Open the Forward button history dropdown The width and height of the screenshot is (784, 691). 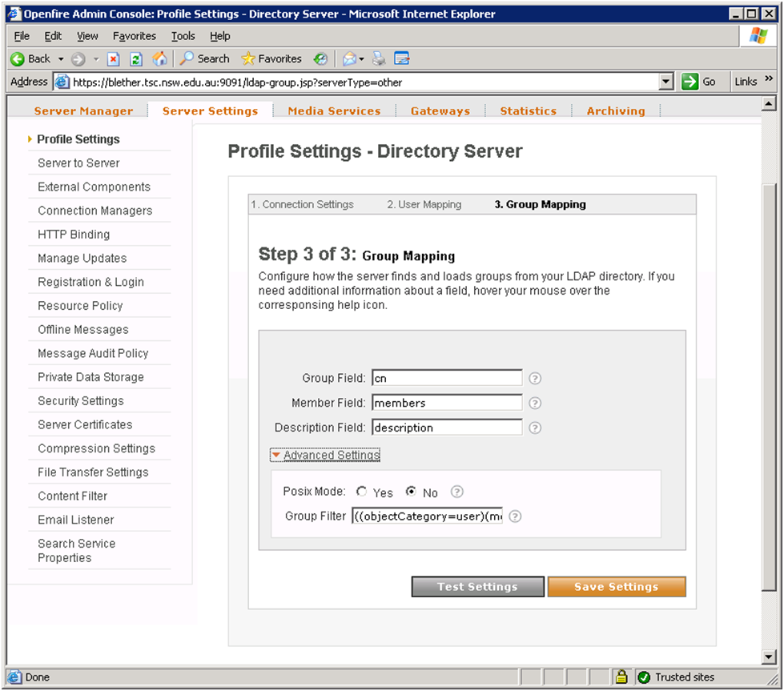[96, 59]
